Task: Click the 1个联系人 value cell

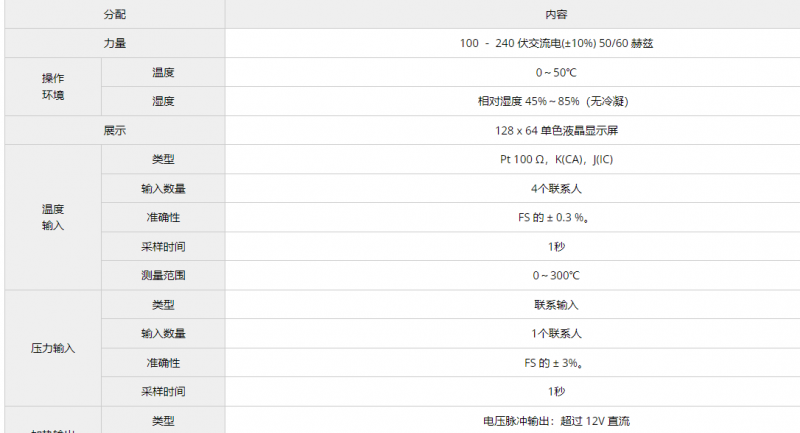Action: pos(556,334)
